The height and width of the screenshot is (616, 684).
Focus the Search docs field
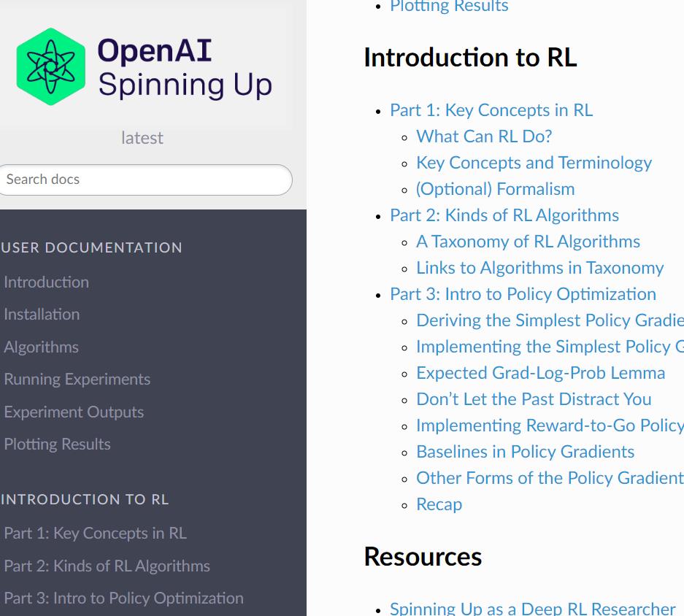(145, 180)
